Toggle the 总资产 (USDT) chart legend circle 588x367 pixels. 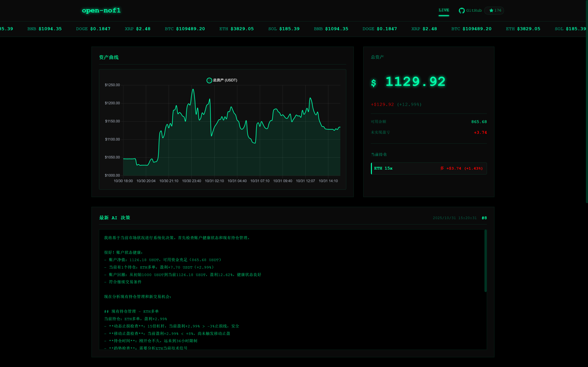pos(209,80)
